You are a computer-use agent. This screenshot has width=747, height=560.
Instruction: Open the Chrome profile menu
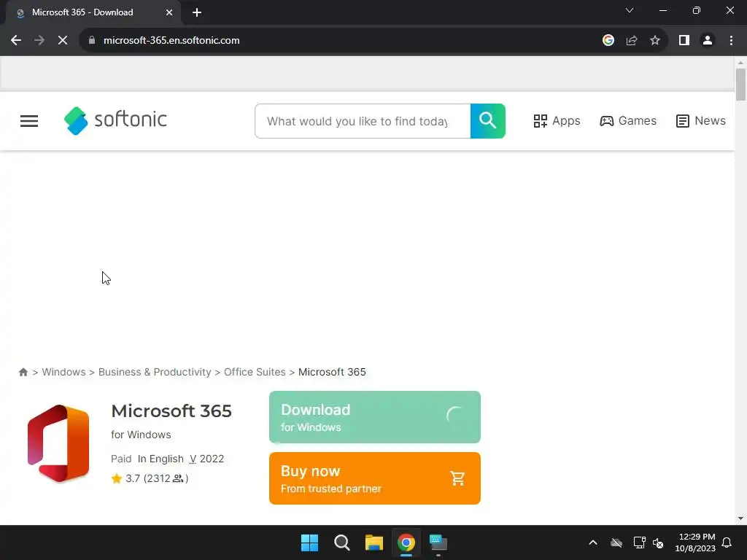click(708, 41)
